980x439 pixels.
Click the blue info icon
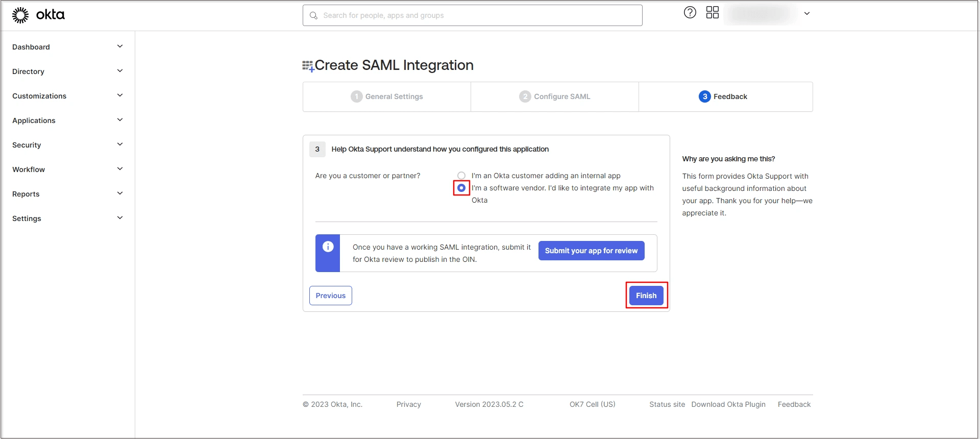pyautogui.click(x=328, y=247)
